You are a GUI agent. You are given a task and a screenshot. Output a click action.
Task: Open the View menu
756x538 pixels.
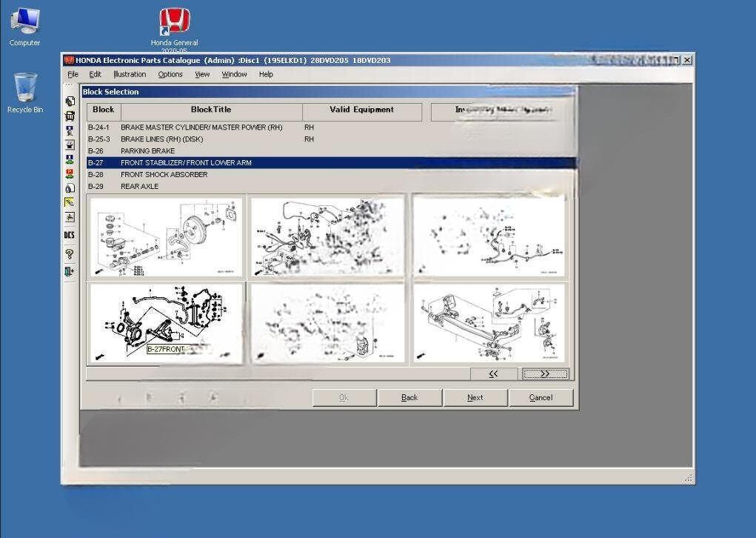click(202, 74)
